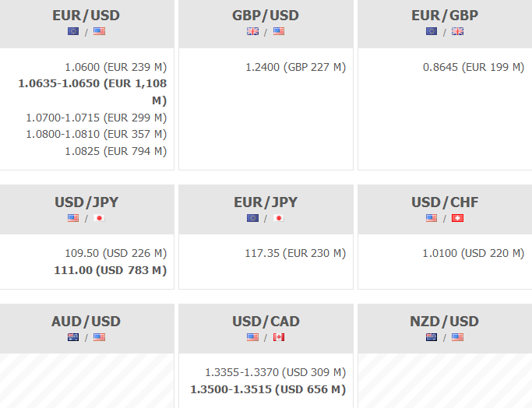Click the Australia flag under AUD/USD
Image resolution: width=532 pixels, height=408 pixels.
73,337
